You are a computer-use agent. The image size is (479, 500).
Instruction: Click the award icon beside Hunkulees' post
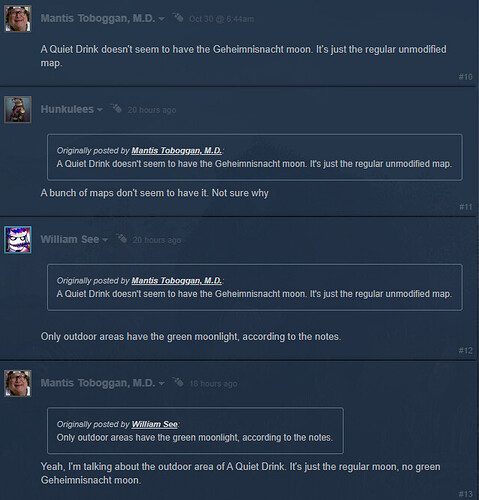tap(117, 108)
